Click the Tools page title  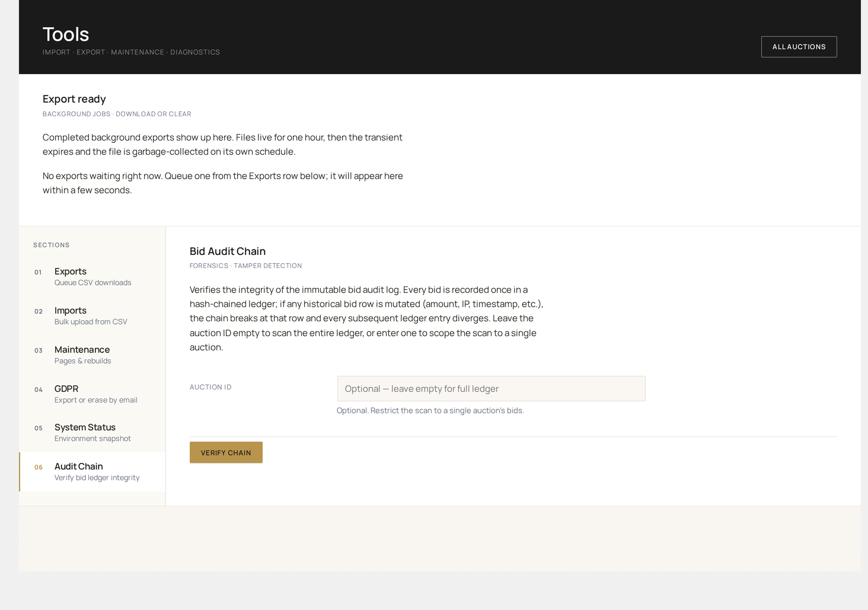pos(66,34)
